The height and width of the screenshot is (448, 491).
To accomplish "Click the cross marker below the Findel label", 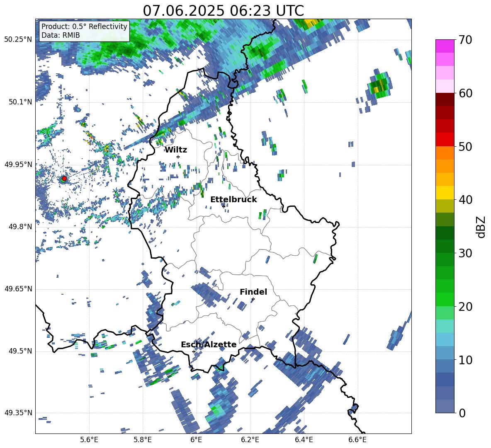I will (x=253, y=299).
